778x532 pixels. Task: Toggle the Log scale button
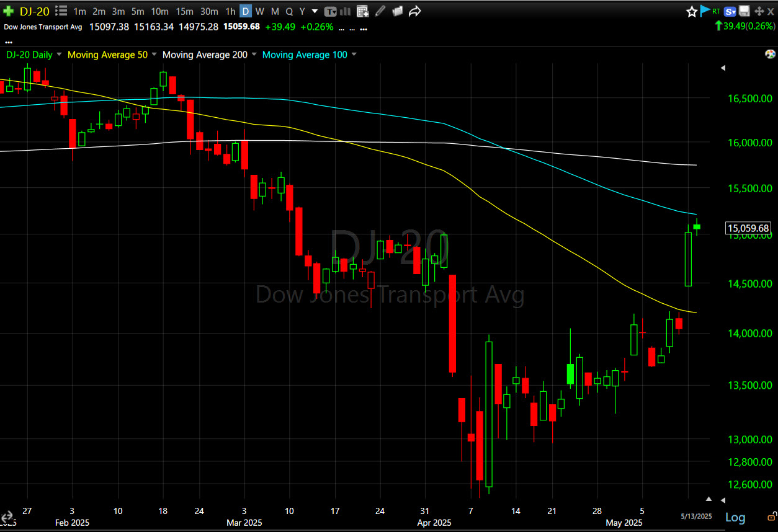coord(736,517)
